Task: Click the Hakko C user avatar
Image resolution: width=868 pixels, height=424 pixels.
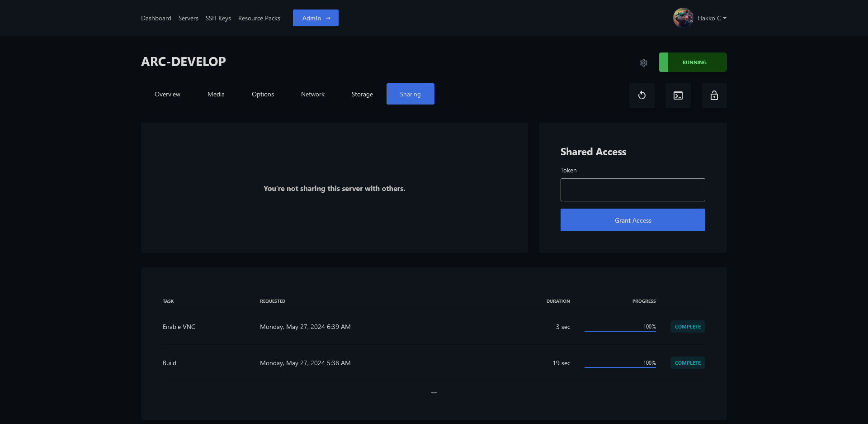Action: pyautogui.click(x=683, y=18)
